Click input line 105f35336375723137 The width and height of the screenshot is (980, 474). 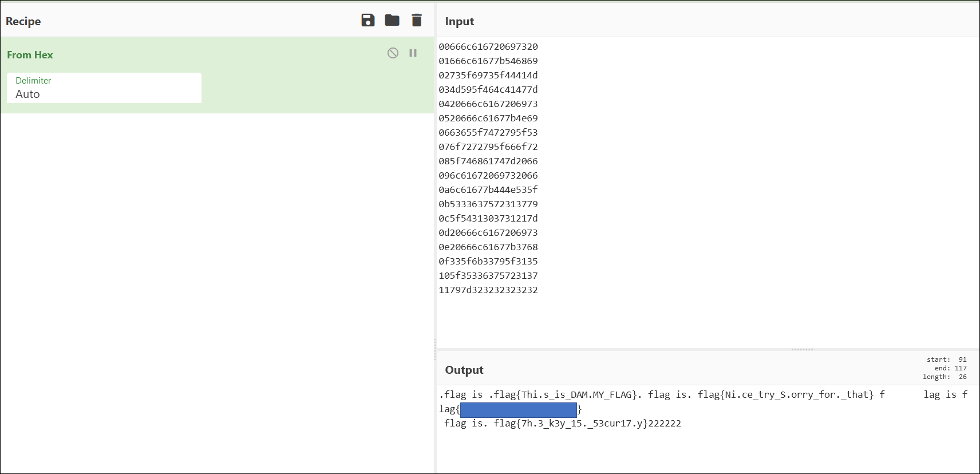click(488, 275)
